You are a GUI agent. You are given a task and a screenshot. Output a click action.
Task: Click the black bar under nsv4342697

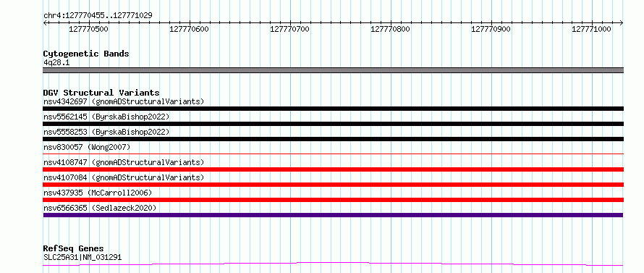333,109
